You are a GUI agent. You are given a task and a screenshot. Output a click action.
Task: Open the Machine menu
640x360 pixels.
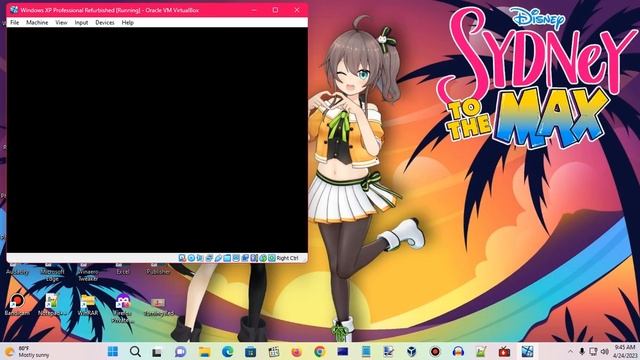[37, 22]
